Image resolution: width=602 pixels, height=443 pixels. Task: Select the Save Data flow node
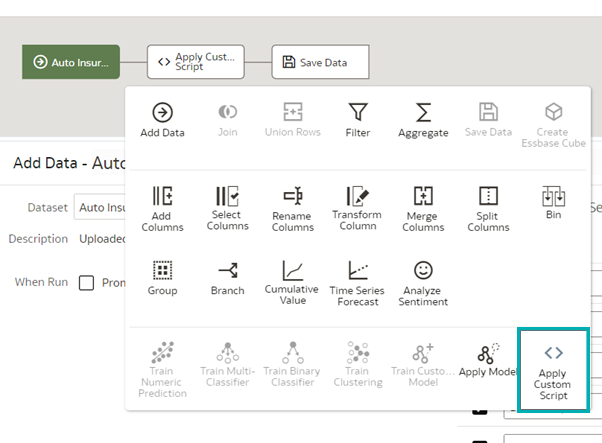tap(321, 62)
